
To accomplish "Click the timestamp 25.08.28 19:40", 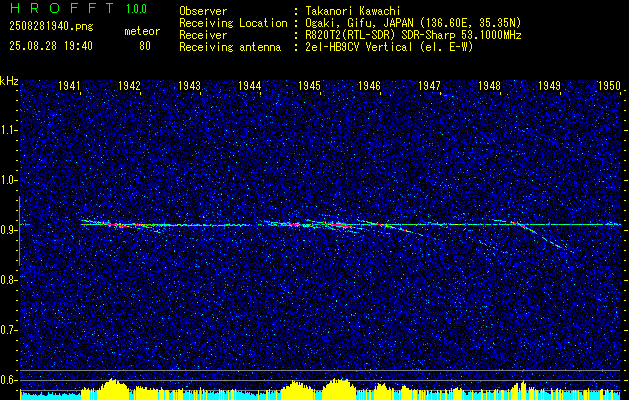I will point(51,46).
